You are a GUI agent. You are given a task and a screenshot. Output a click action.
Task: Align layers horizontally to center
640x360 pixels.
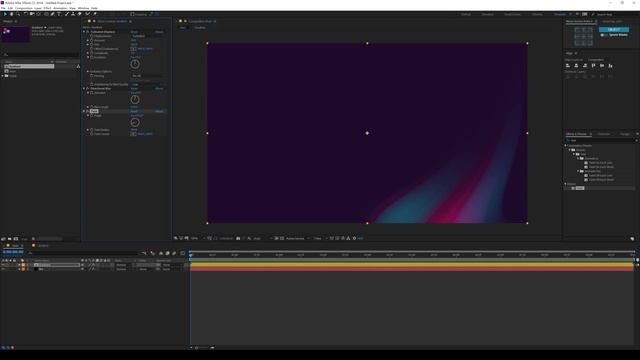pos(576,66)
